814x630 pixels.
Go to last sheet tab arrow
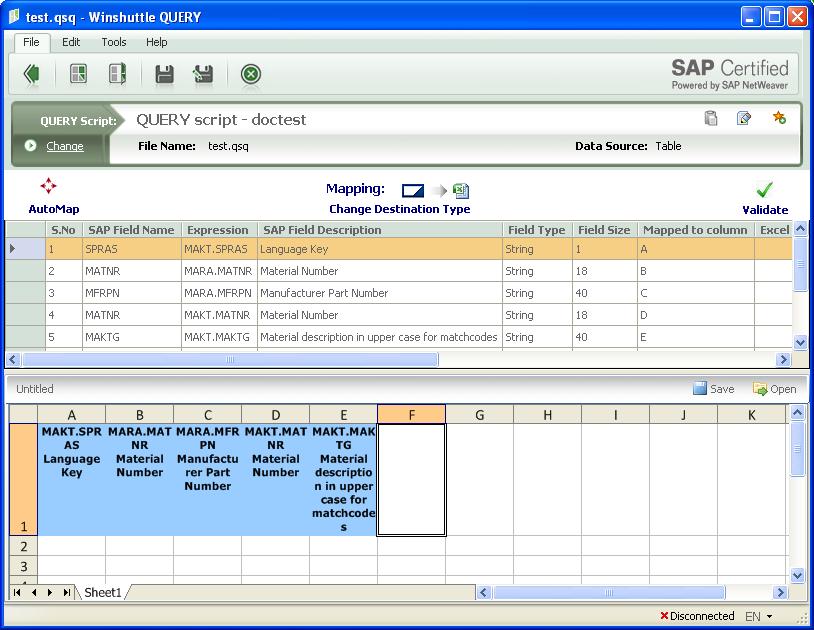tap(66, 592)
